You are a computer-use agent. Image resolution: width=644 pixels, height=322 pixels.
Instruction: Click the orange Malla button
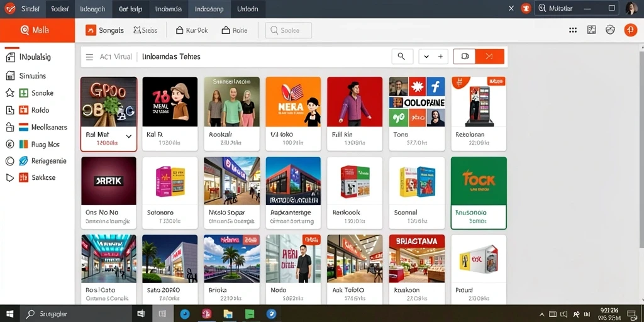click(37, 30)
